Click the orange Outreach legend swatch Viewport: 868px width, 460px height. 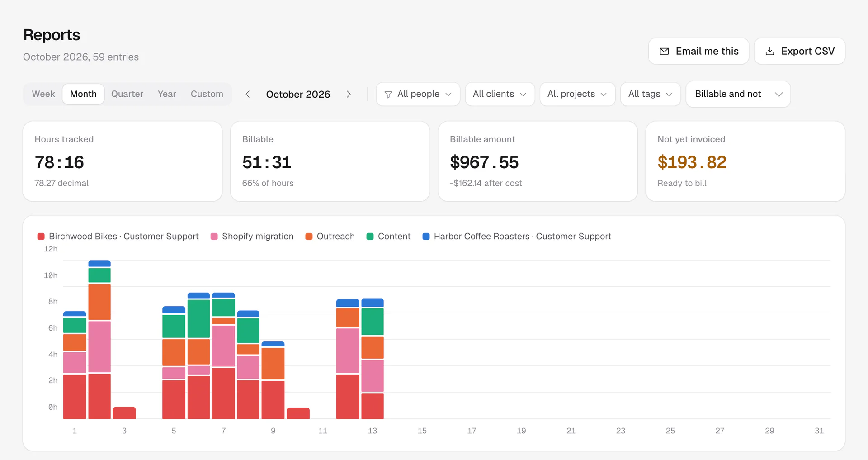[309, 237]
